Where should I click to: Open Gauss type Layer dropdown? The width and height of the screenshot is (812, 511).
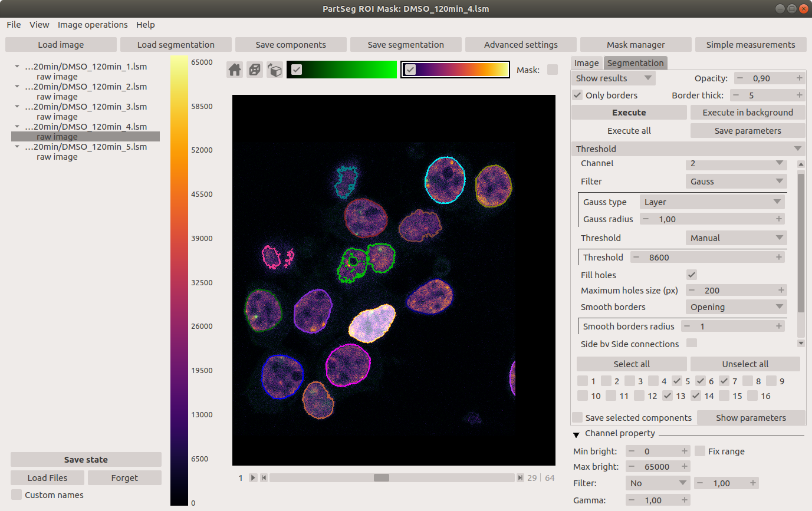712,202
